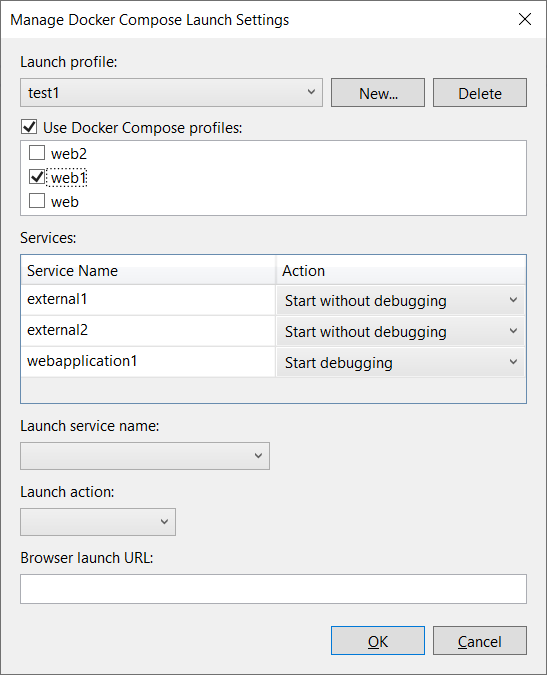This screenshot has width=547, height=675.
Task: Select the external2 service name cell
Action: click(x=148, y=331)
